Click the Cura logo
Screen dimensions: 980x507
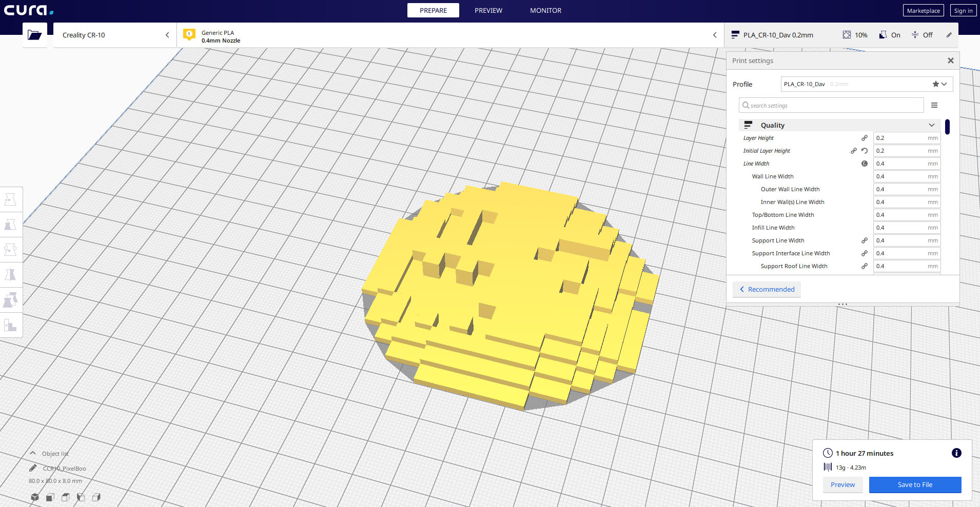pyautogui.click(x=29, y=10)
